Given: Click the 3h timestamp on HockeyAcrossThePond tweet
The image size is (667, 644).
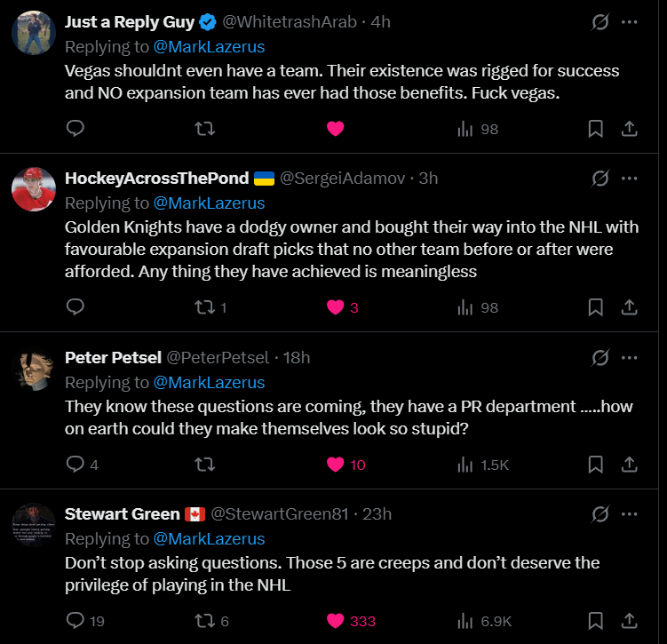Looking at the screenshot, I should click(428, 178).
